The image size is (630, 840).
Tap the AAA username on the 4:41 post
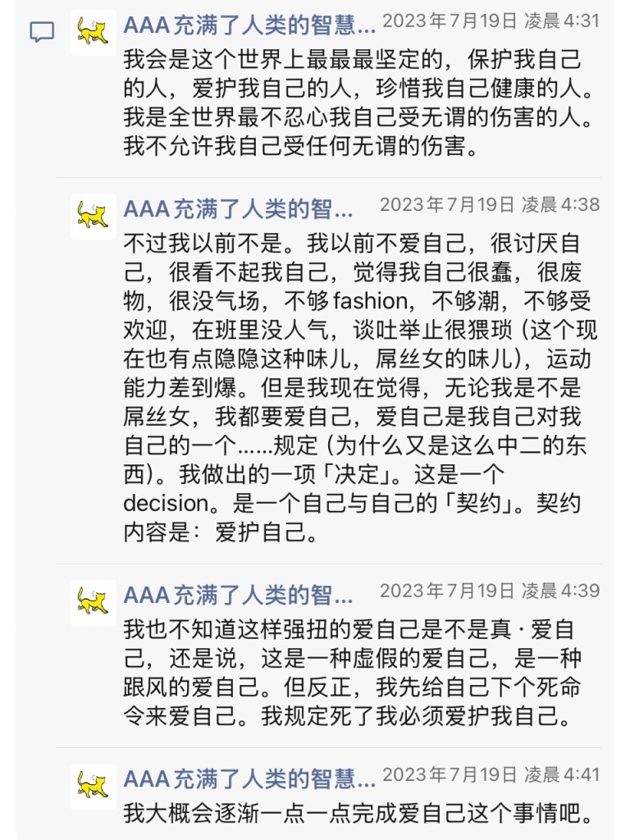[249, 779]
